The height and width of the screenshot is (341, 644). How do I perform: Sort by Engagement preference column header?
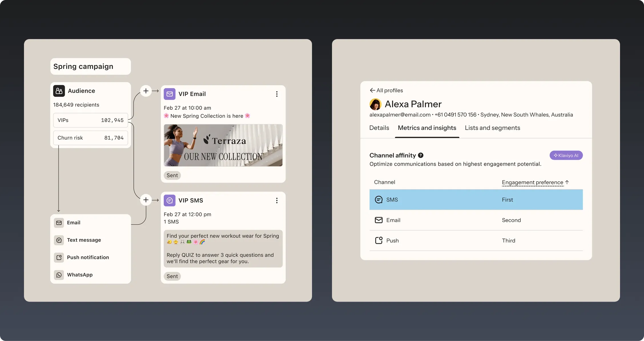point(533,182)
